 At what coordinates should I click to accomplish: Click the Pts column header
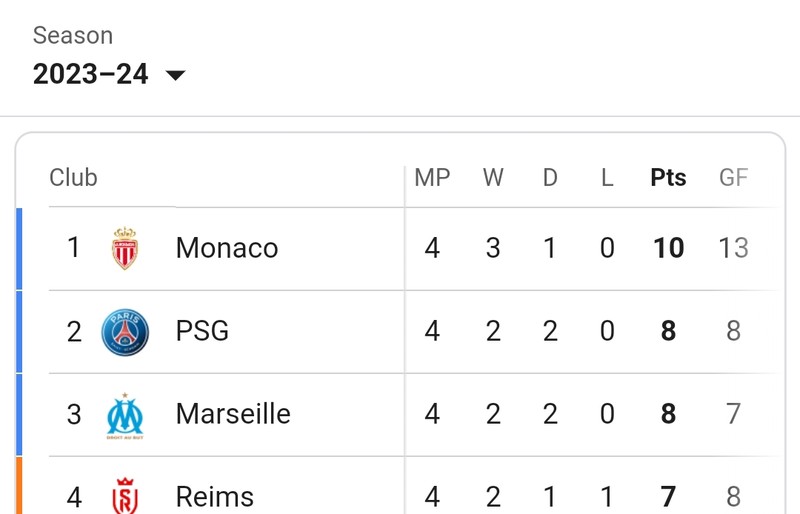pyautogui.click(x=668, y=178)
